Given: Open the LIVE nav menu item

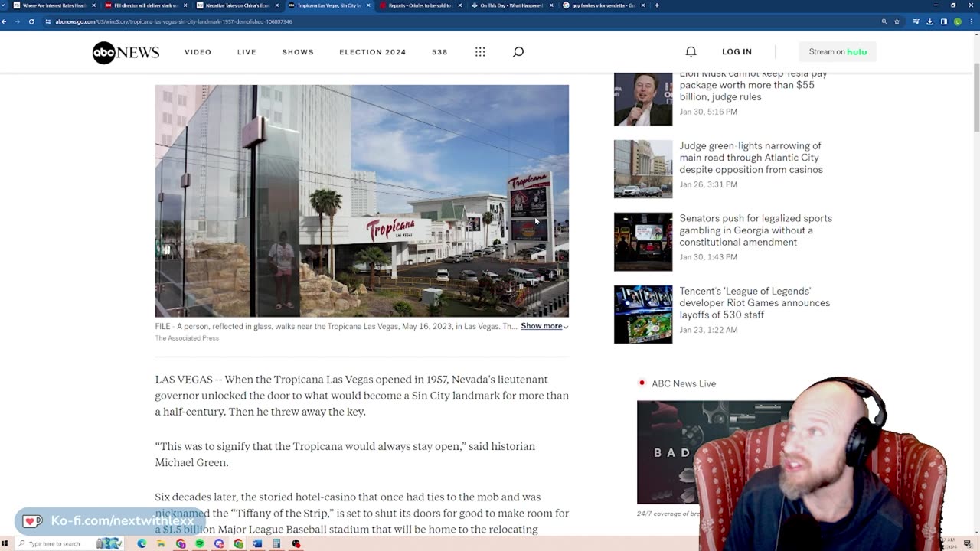Looking at the screenshot, I should tap(247, 52).
